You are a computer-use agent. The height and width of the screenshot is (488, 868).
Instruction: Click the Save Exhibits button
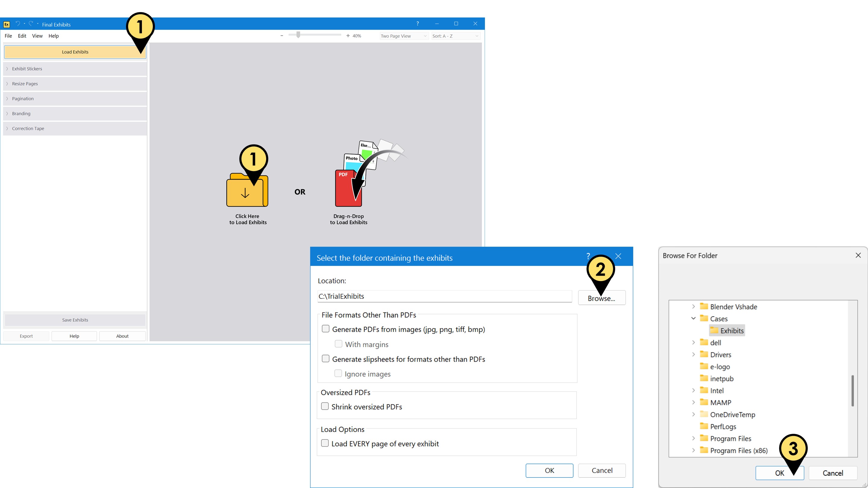pos(75,320)
